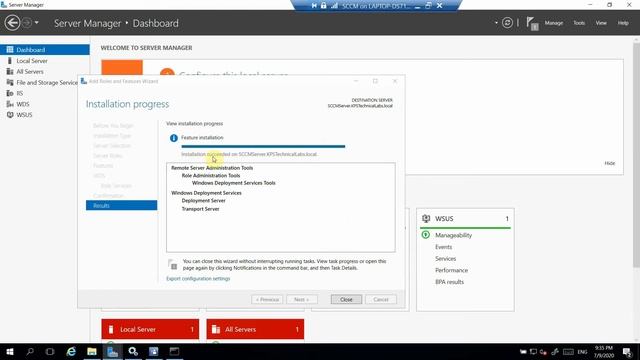
Task: Open Performance in the WSUS tile
Action: (x=451, y=270)
